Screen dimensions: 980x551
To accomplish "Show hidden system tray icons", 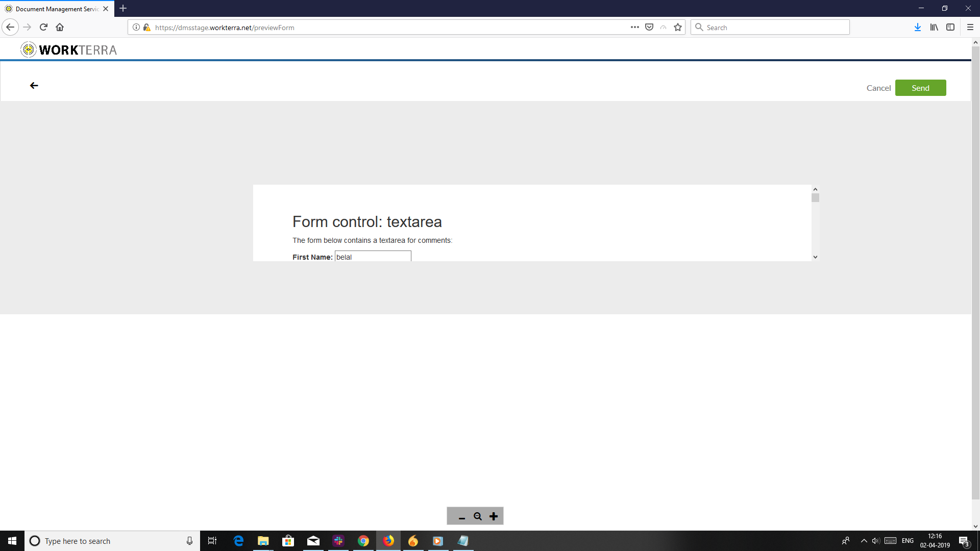I will (x=864, y=541).
